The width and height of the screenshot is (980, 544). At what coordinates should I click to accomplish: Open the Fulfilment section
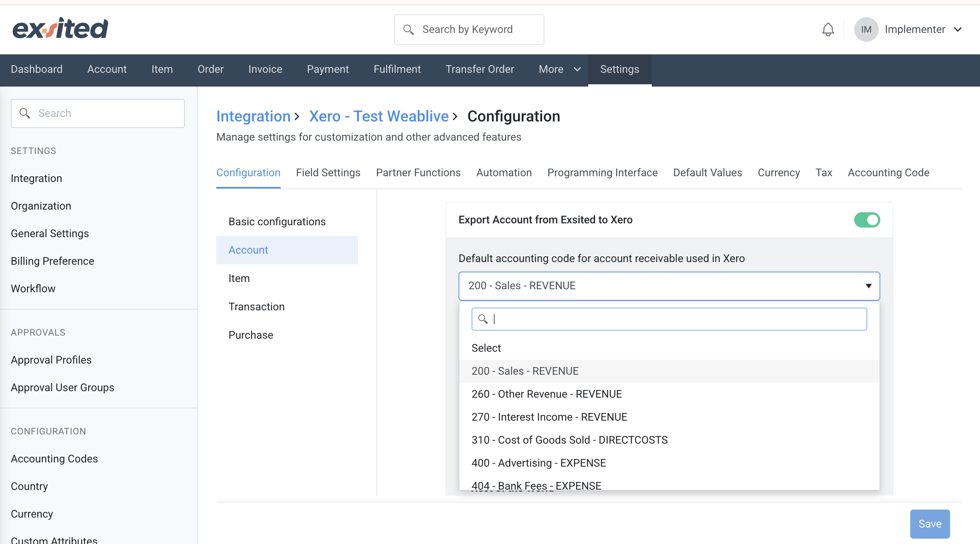(x=397, y=69)
